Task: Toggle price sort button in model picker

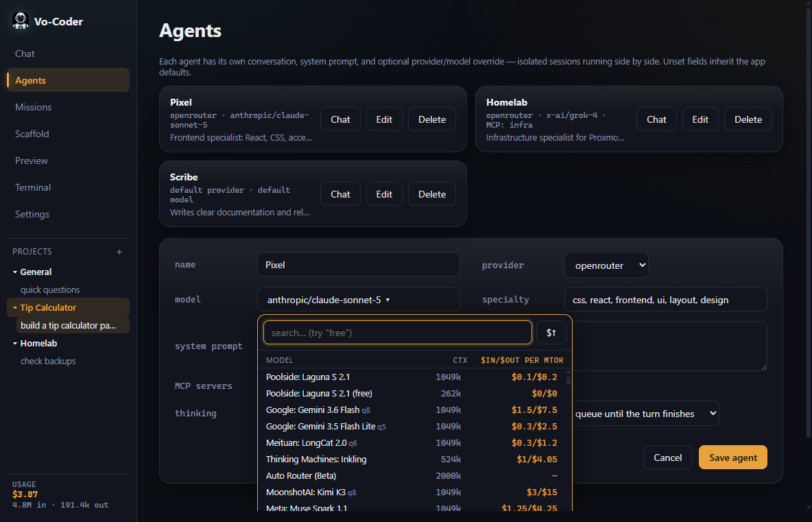Action: pyautogui.click(x=551, y=333)
